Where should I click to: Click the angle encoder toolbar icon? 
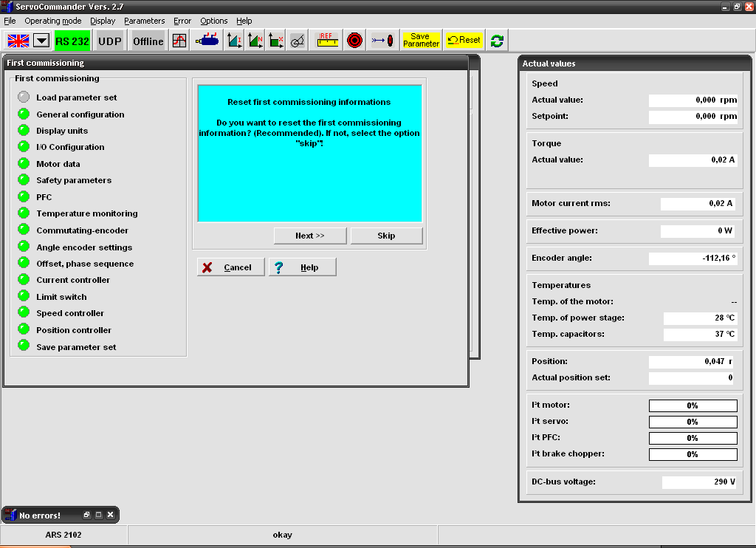pos(298,41)
